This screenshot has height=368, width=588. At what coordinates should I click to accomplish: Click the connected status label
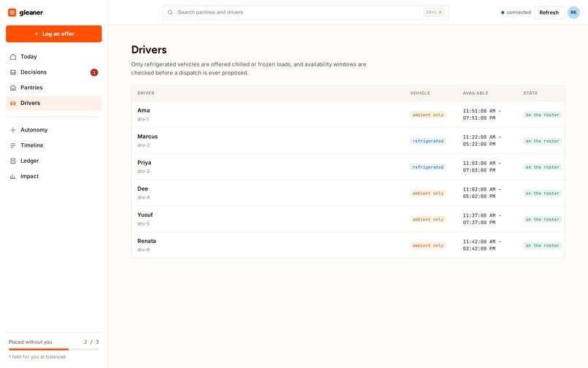tap(519, 12)
